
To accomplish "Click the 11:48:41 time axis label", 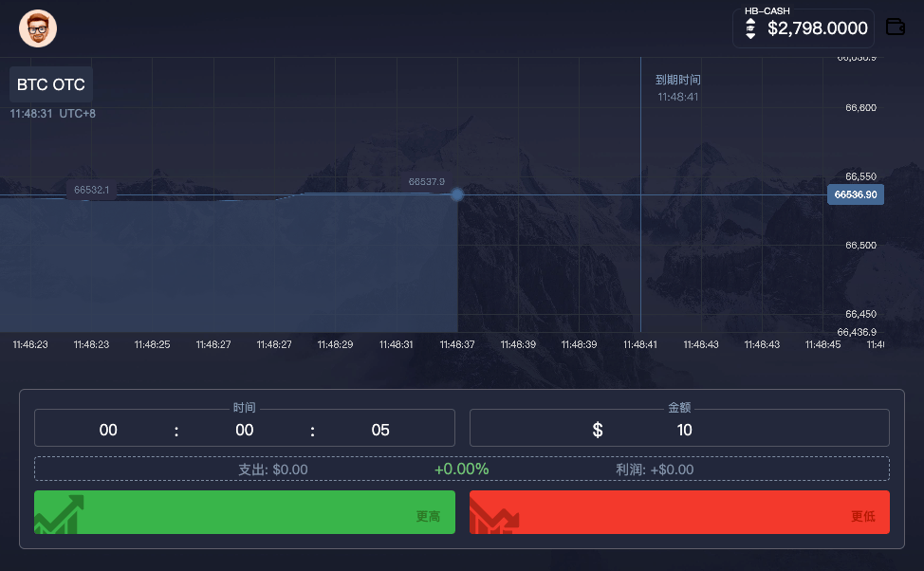I will [x=640, y=344].
